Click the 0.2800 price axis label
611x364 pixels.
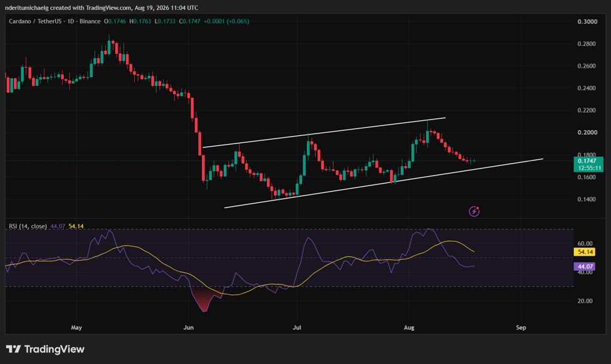(x=587, y=44)
